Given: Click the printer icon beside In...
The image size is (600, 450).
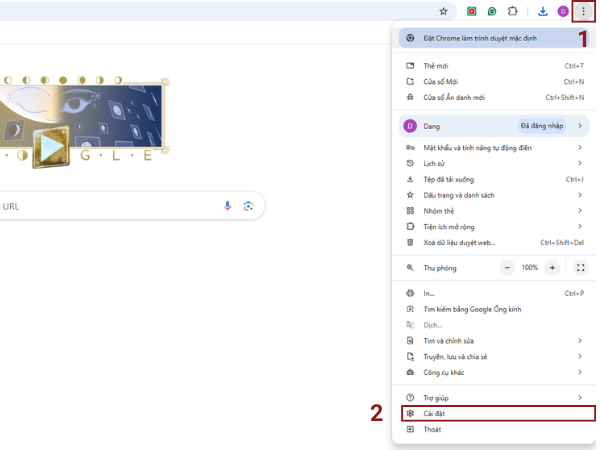Looking at the screenshot, I should tap(410, 293).
